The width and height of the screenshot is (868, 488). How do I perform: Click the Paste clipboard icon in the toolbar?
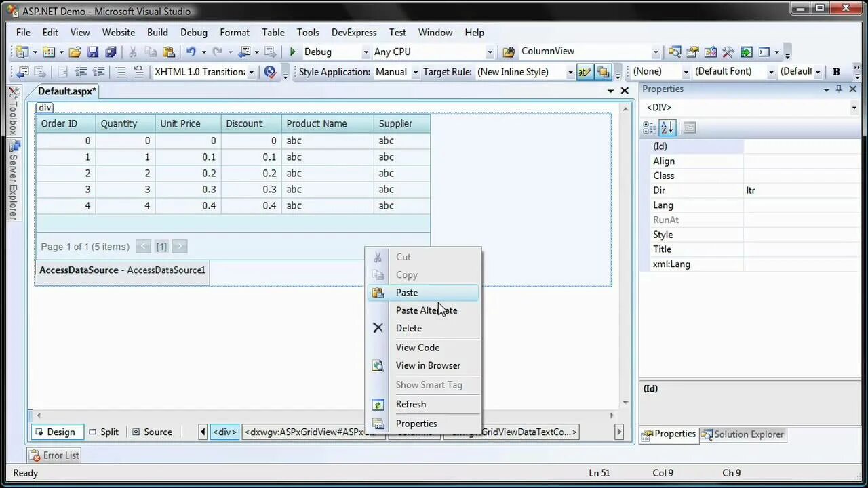point(169,52)
